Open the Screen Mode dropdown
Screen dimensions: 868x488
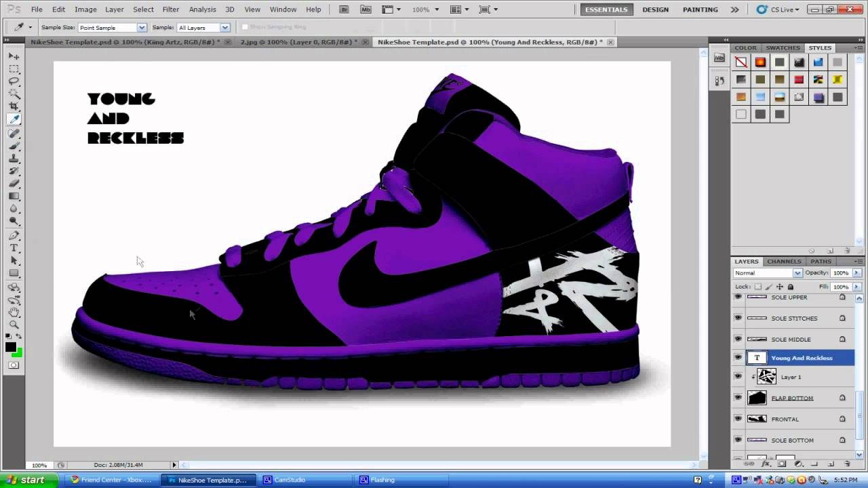[x=488, y=9]
